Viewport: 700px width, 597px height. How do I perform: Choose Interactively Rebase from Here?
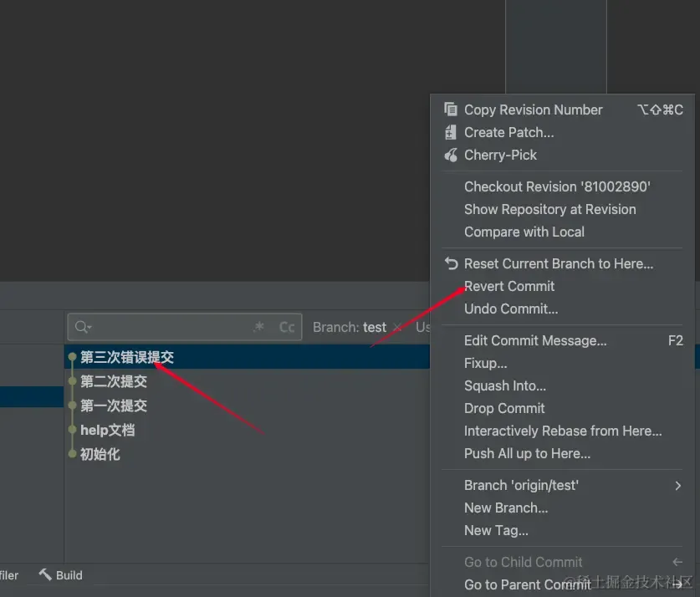coord(562,431)
